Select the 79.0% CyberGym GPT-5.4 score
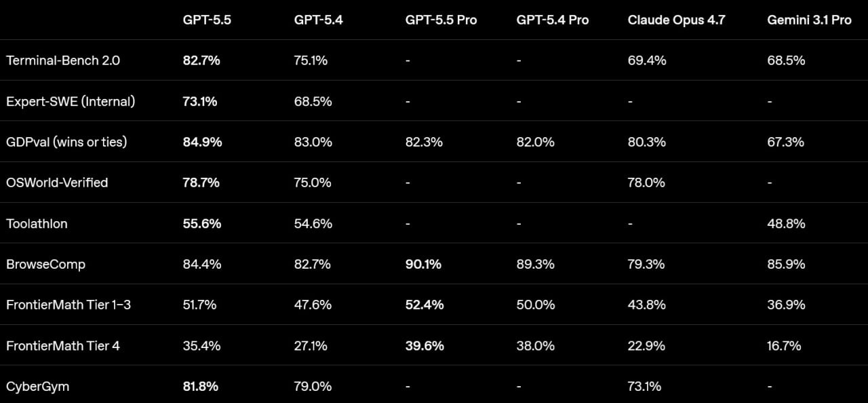This screenshot has height=403, width=868. 313,386
